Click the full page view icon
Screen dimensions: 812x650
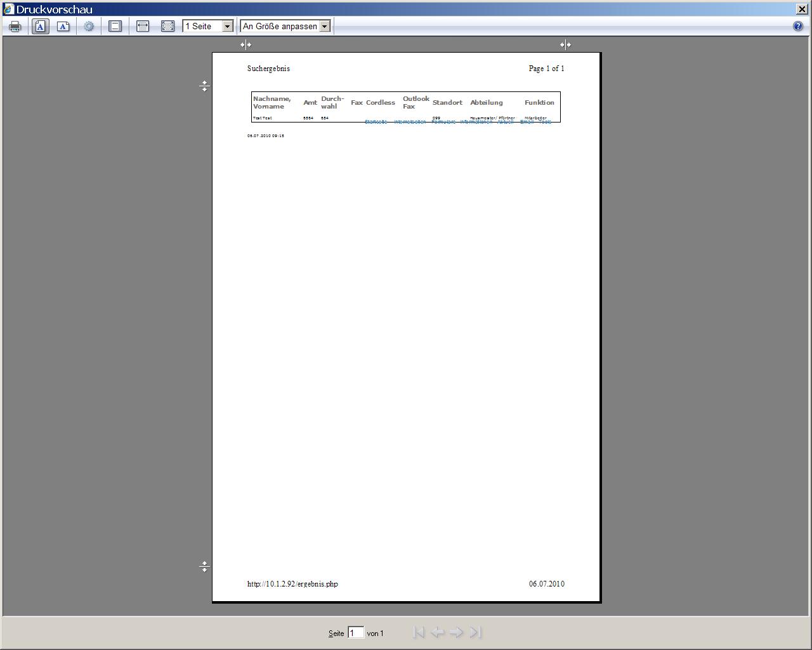[167, 26]
